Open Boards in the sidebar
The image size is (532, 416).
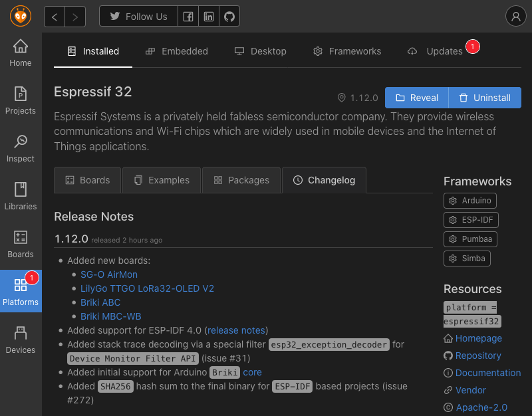pyautogui.click(x=21, y=244)
